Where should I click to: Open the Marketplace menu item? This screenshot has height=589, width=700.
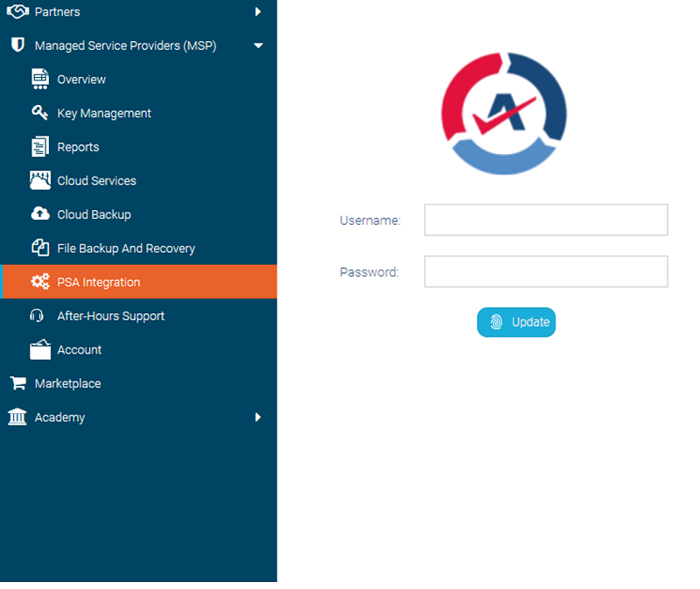click(138, 383)
